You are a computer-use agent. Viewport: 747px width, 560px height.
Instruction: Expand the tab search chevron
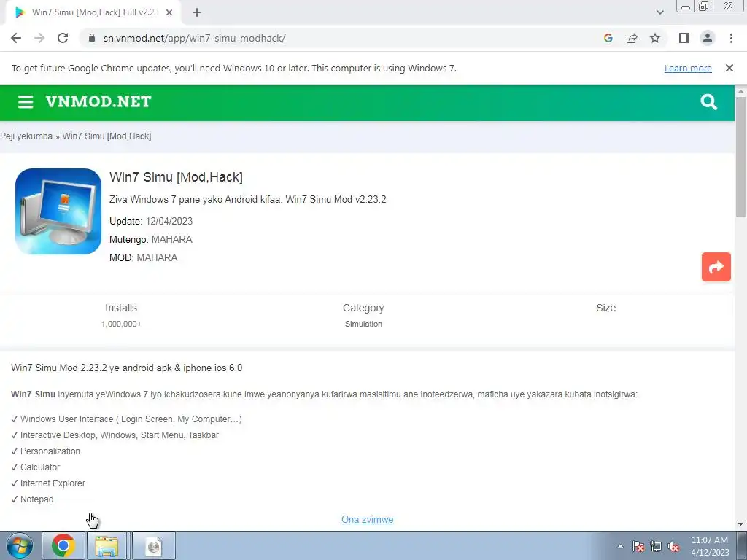(x=659, y=12)
